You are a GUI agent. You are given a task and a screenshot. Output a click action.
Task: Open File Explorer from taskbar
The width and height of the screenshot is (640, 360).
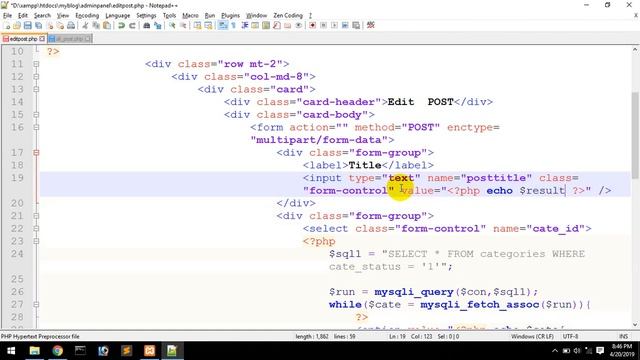[x=35, y=351]
